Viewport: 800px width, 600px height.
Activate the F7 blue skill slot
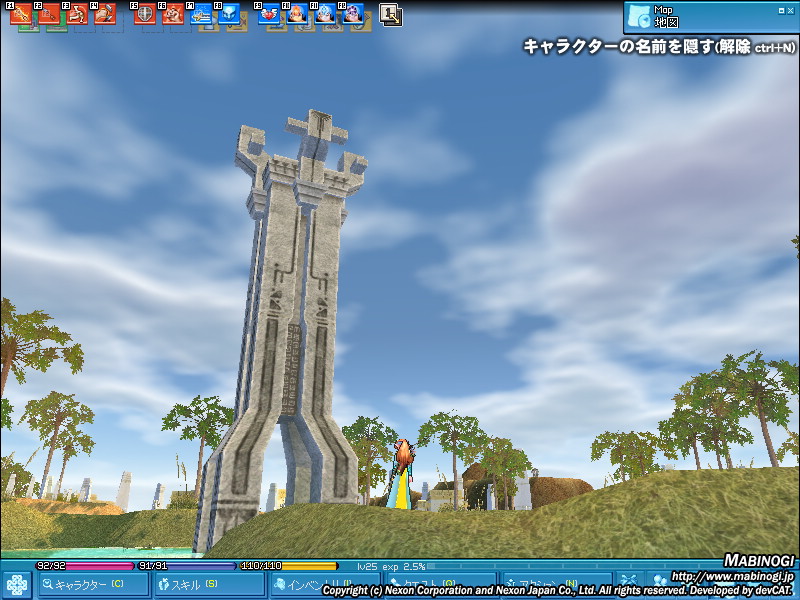pos(201,14)
